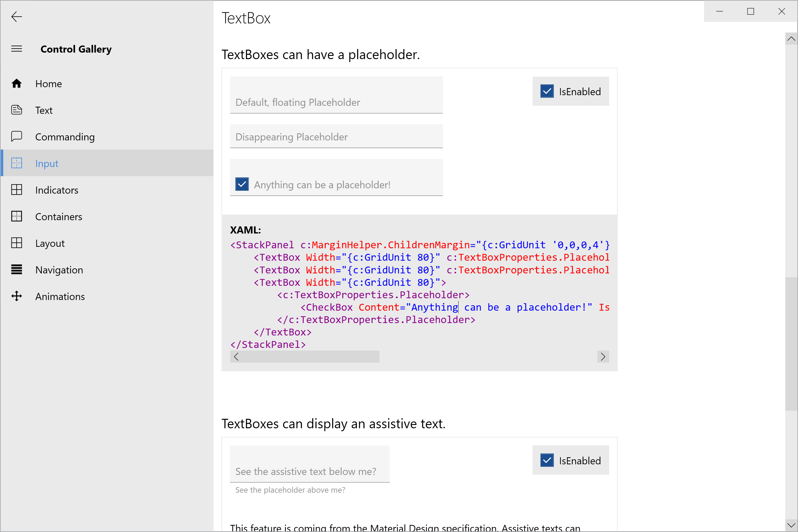This screenshot has height=532, width=798.
Task: Select the Containers section icon
Action: (16, 216)
